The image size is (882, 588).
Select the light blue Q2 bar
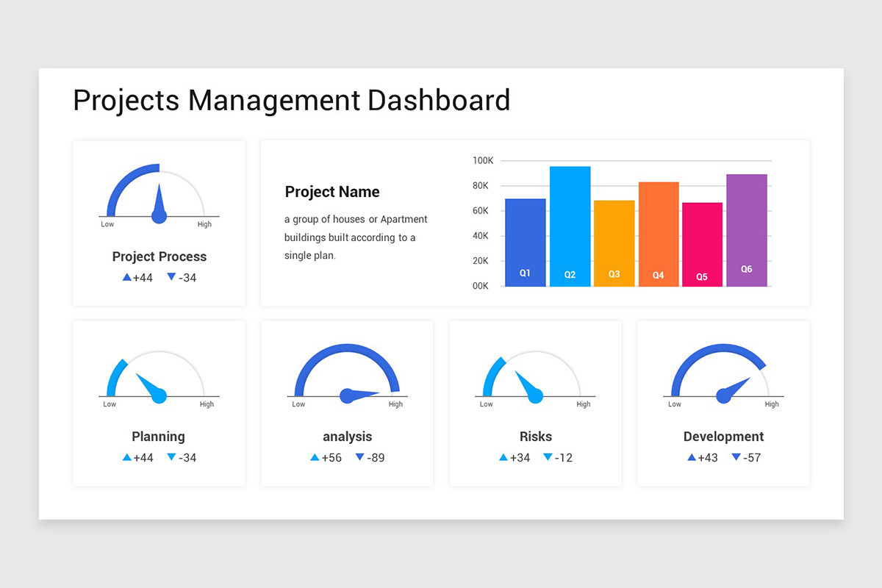(570, 226)
